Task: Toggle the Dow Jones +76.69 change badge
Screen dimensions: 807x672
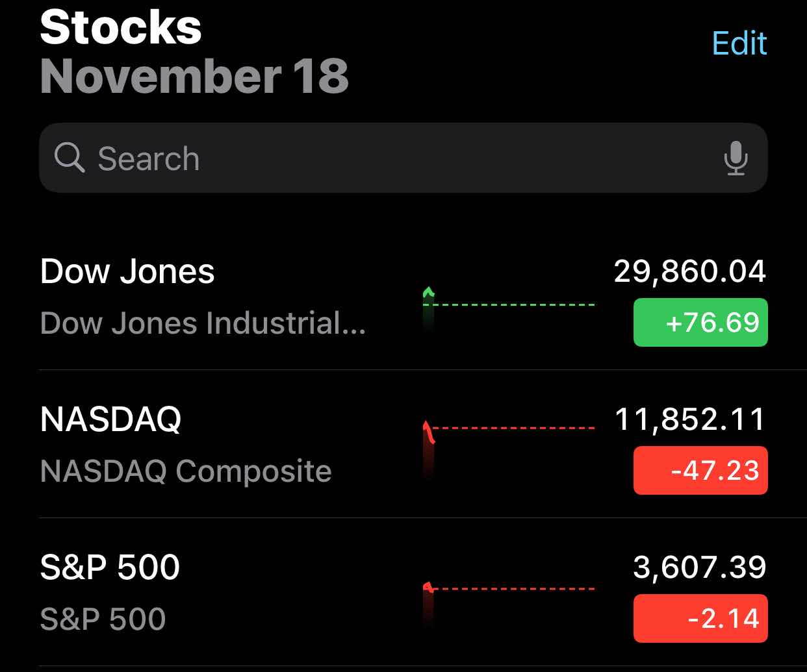Action: 700,322
